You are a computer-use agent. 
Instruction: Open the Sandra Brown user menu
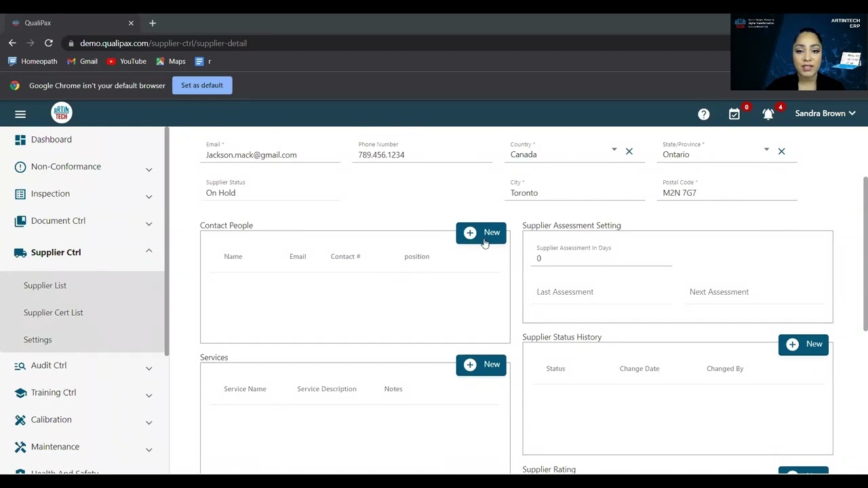(x=825, y=114)
